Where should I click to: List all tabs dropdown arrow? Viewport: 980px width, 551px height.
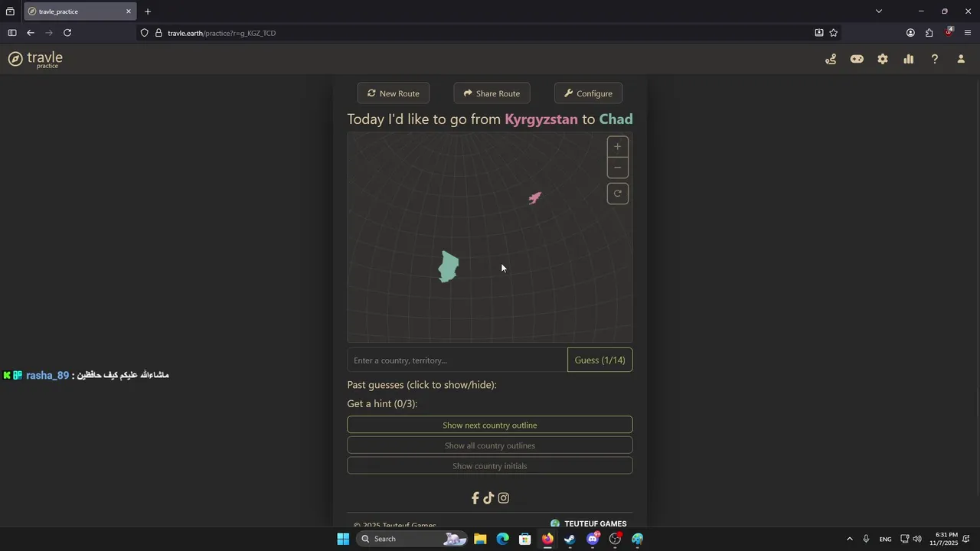[879, 11]
